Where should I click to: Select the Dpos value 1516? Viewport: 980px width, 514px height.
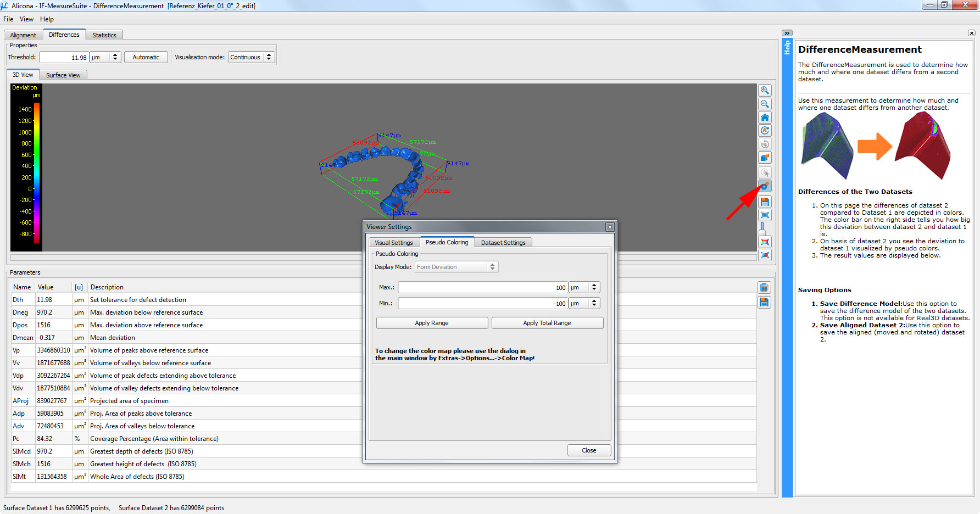click(x=44, y=325)
